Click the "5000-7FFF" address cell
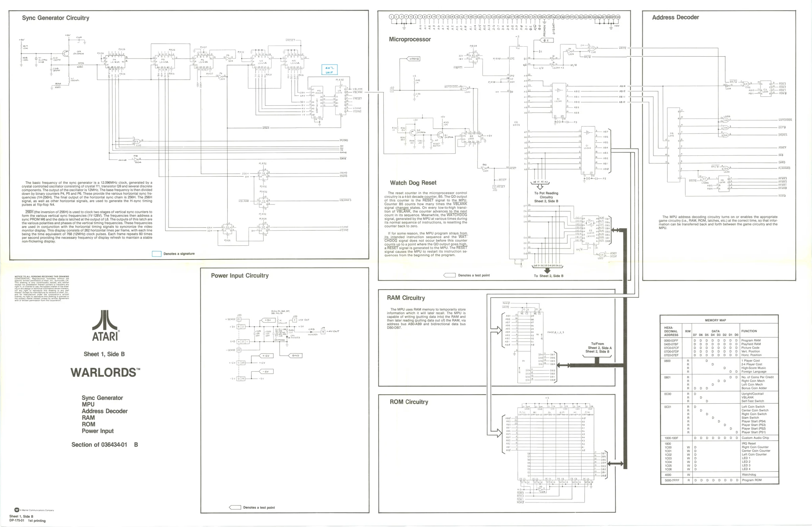 (x=672, y=480)
